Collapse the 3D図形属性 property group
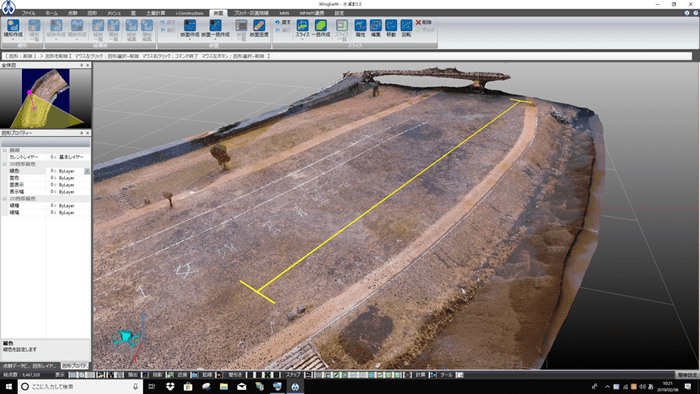The height and width of the screenshot is (394, 700). [x=5, y=164]
